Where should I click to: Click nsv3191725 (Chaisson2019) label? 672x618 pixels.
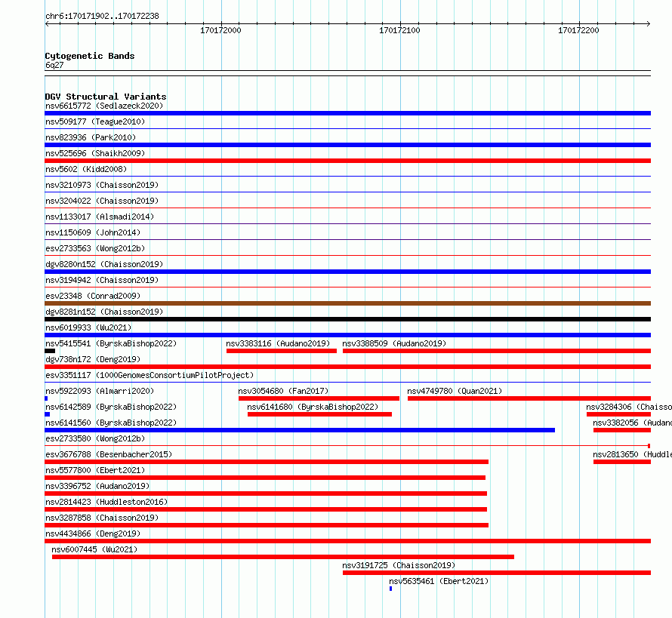[399, 565]
